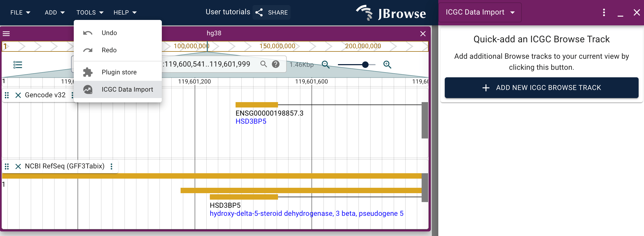Click the zoom level slider handle
The image size is (644, 236).
[x=365, y=65]
